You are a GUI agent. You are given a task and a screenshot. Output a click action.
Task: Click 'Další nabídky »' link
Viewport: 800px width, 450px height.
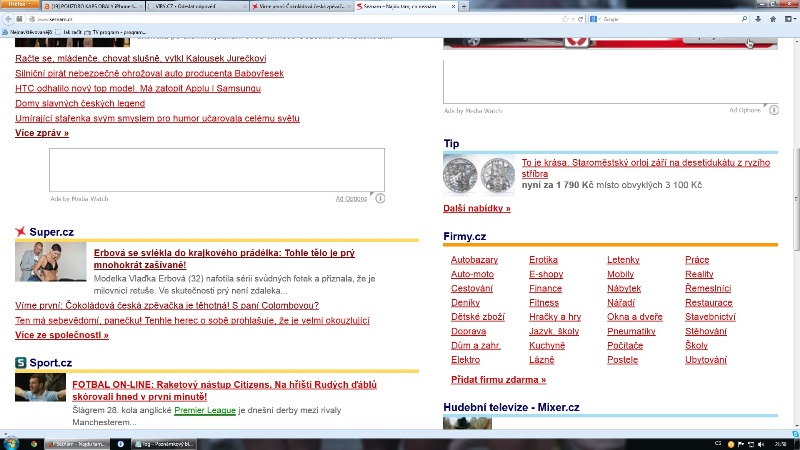click(x=477, y=208)
